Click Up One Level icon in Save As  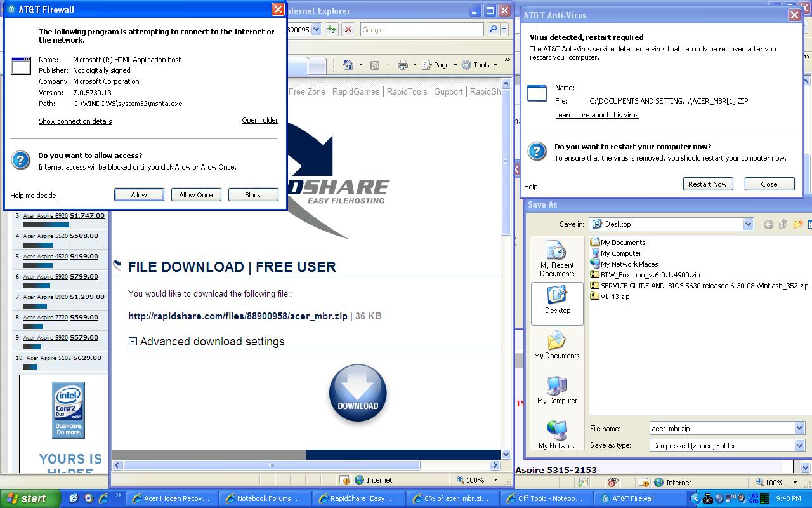[783, 224]
